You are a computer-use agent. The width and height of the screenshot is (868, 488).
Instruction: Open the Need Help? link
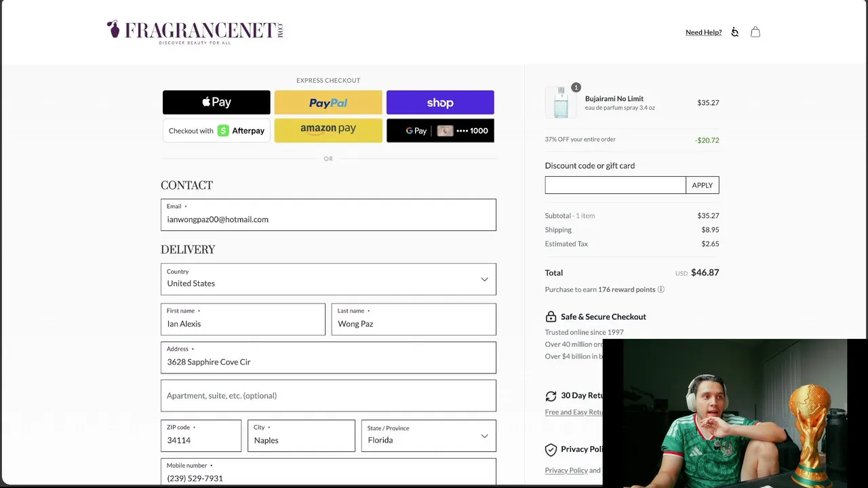pos(704,33)
